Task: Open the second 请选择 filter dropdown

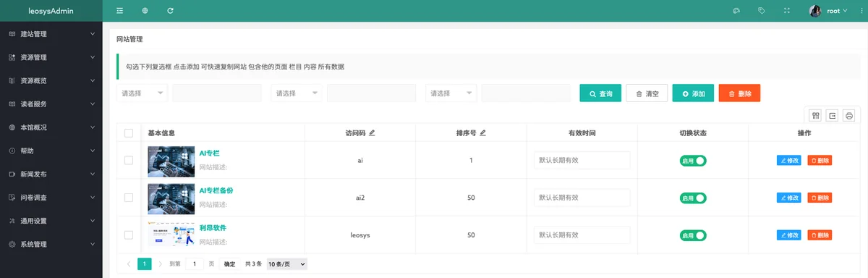Action: coord(297,93)
